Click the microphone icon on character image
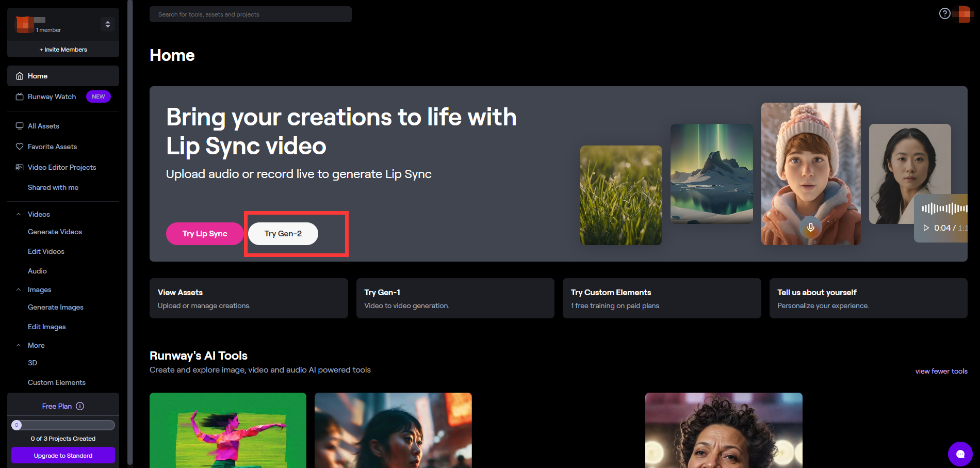This screenshot has height=468, width=980. click(x=811, y=228)
